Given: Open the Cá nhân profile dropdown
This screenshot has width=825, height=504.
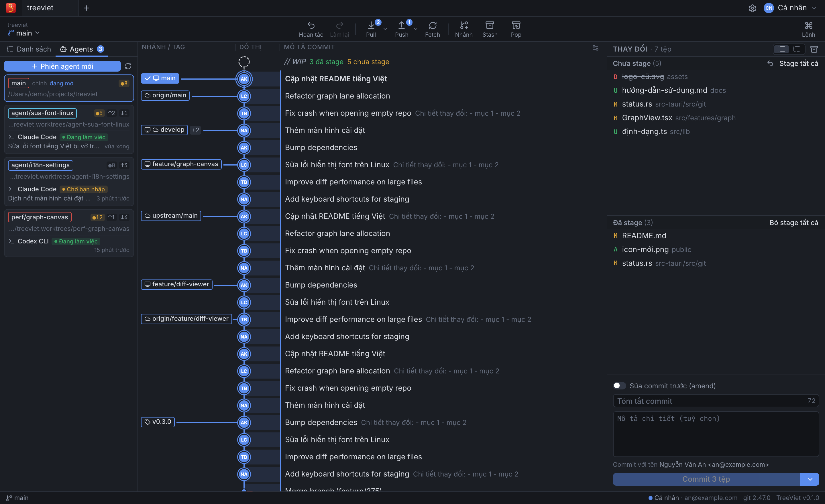Looking at the screenshot, I should pos(790,8).
